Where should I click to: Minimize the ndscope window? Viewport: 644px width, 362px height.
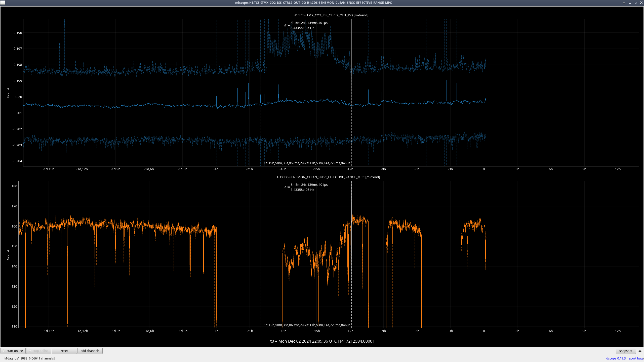pyautogui.click(x=630, y=3)
